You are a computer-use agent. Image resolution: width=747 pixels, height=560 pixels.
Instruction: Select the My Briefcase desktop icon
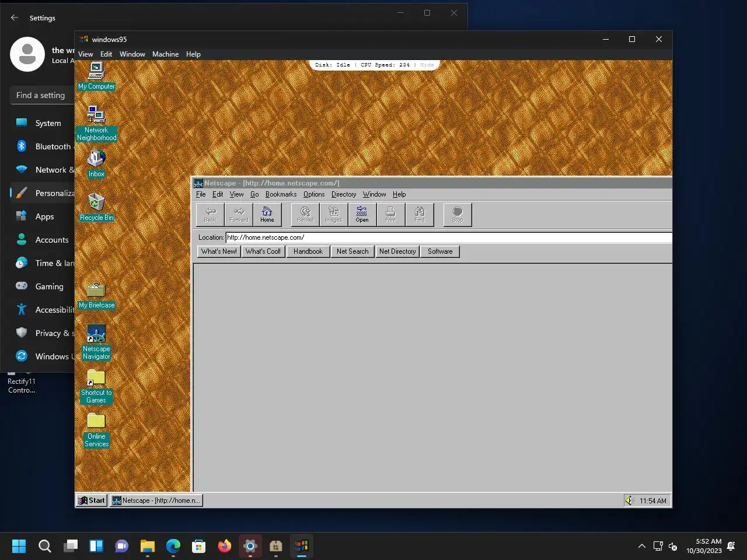[96, 295]
